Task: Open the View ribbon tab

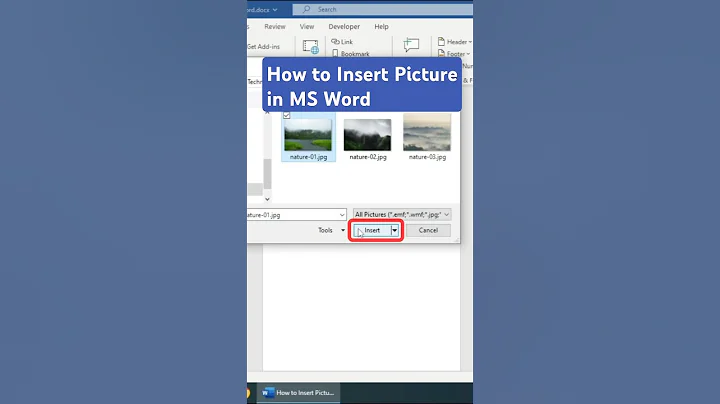Action: click(x=307, y=27)
